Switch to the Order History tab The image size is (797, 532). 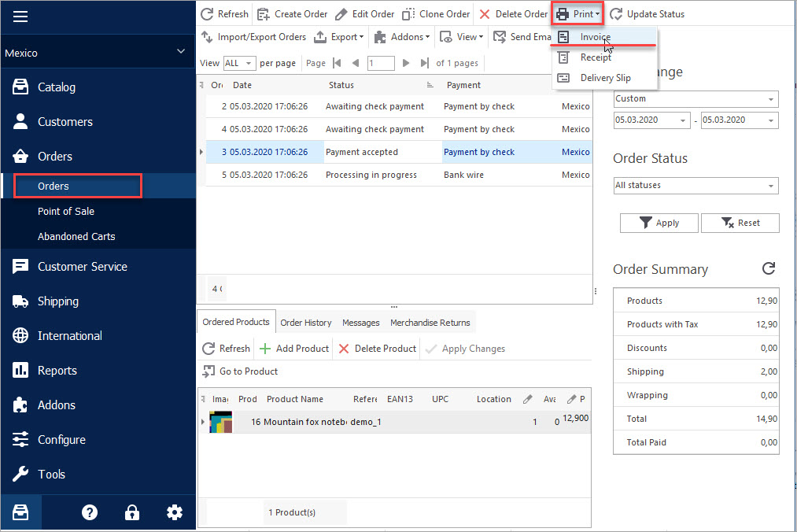(x=305, y=323)
